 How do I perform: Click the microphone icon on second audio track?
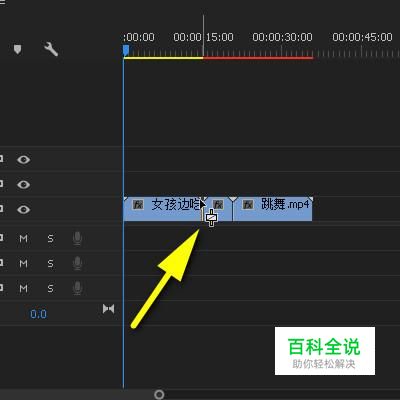pyautogui.click(x=77, y=263)
